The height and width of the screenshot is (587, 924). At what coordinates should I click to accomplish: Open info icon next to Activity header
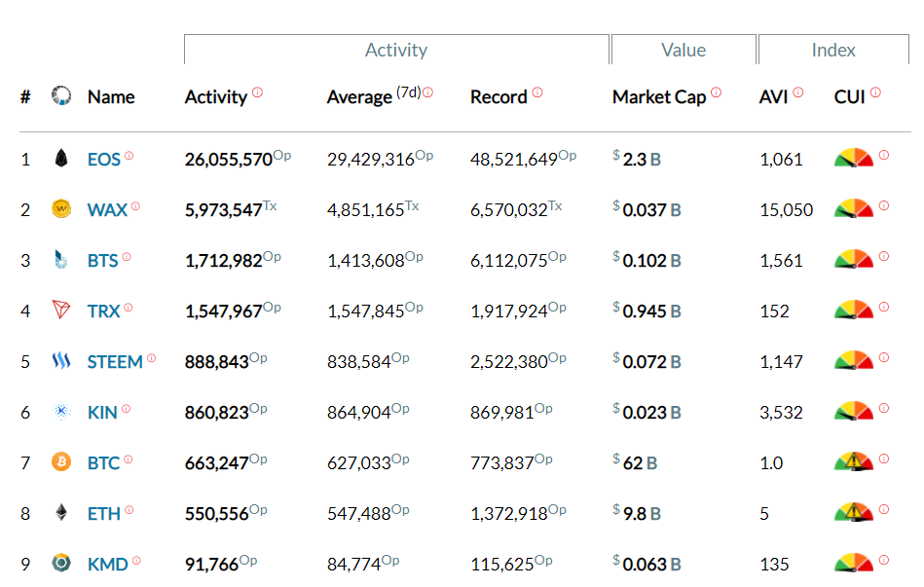[x=257, y=92]
